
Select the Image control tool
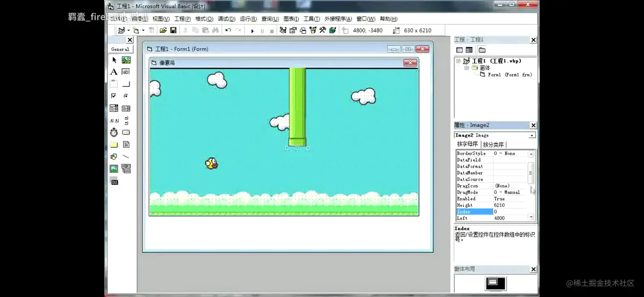114,169
